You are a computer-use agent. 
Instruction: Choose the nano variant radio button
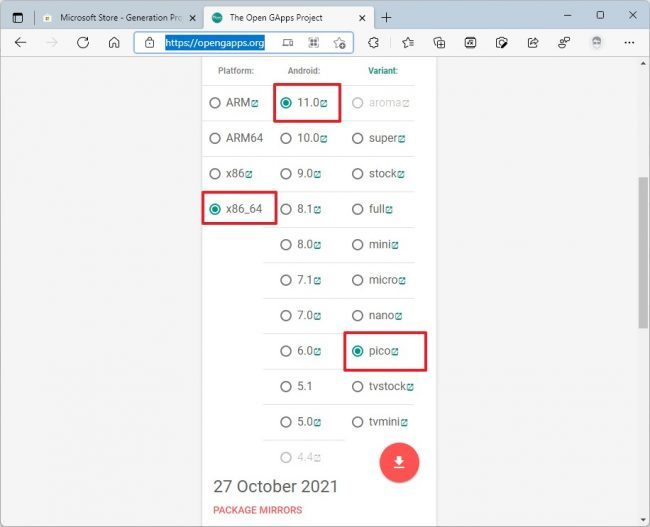pos(357,316)
